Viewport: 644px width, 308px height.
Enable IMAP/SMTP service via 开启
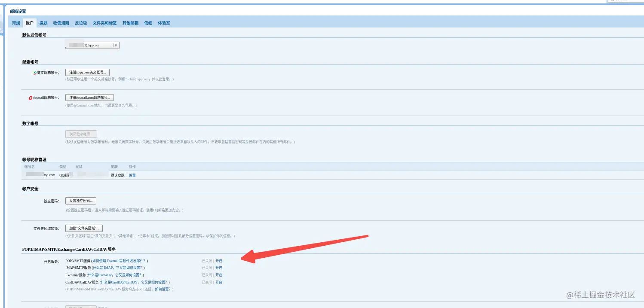219,268
